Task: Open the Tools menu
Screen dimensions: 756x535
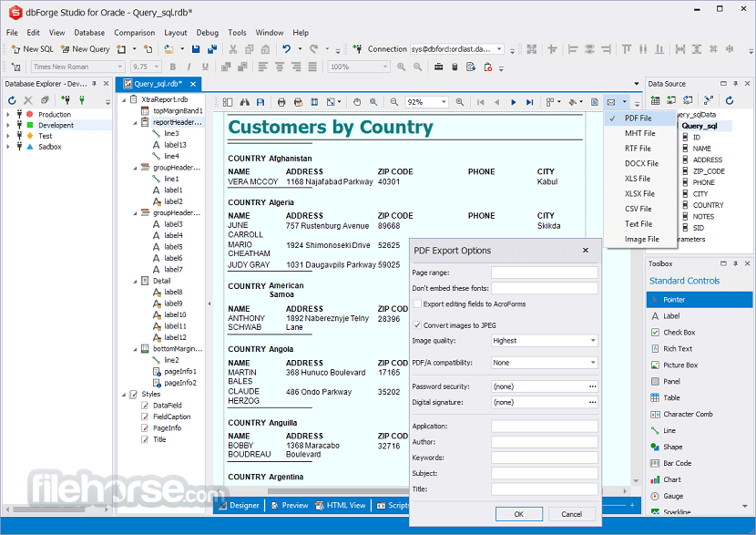Action: (237, 33)
